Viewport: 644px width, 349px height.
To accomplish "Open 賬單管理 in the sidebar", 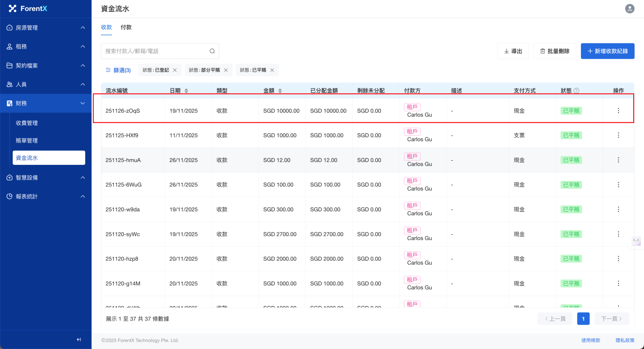I will pos(27,140).
